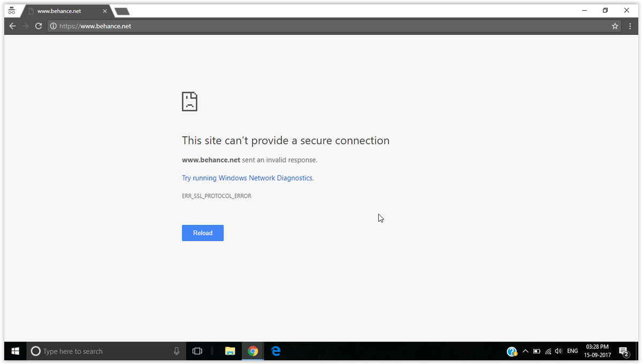Image resolution: width=642 pixels, height=364 pixels.
Task: Click the Type here to search box
Action: (106, 351)
